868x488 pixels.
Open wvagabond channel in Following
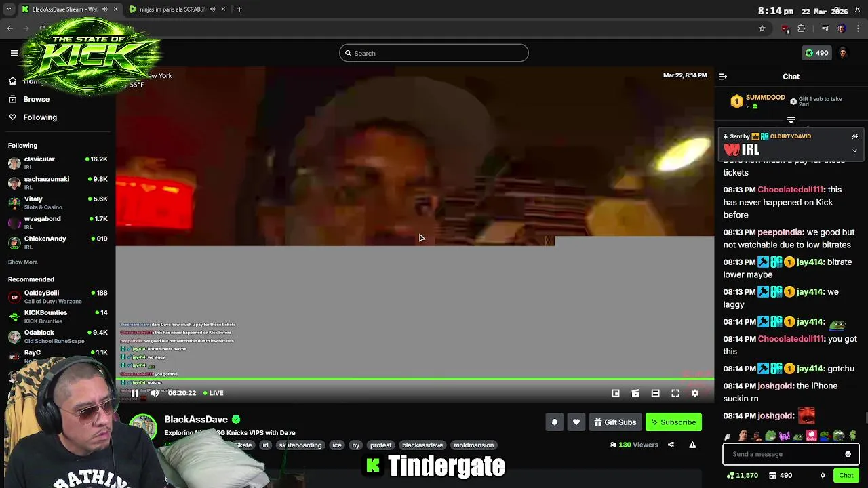[x=58, y=222]
